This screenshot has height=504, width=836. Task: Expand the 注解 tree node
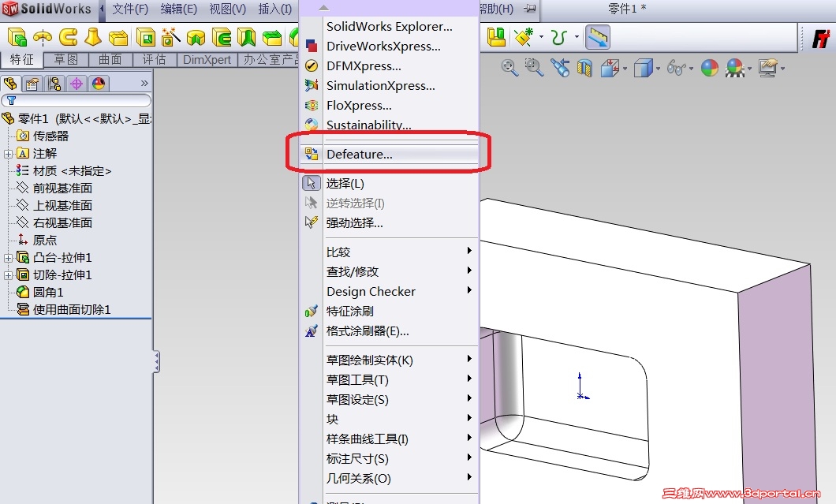click(x=8, y=154)
